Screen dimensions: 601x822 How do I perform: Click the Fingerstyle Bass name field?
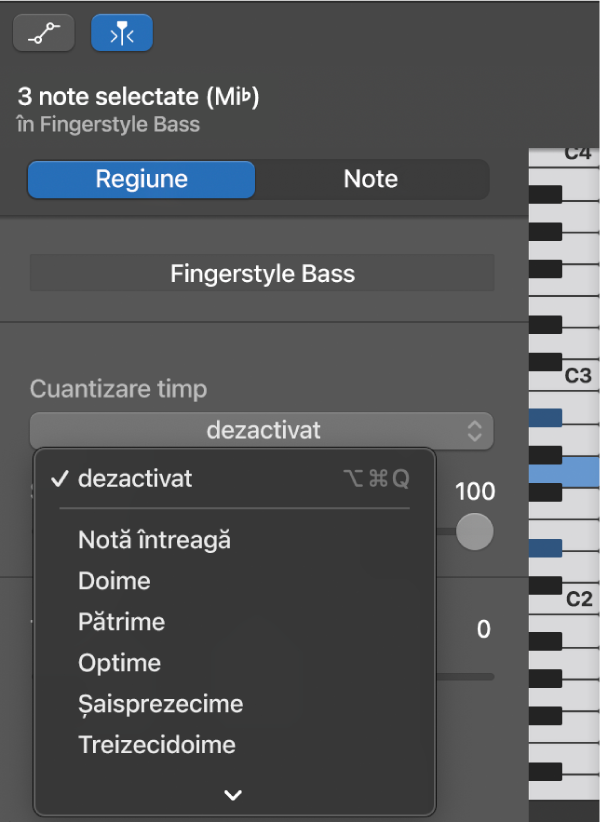pyautogui.click(x=262, y=272)
